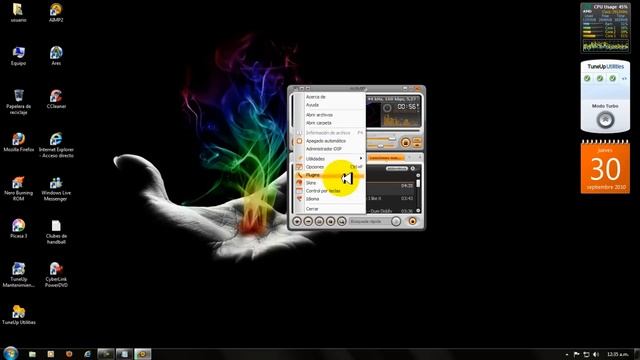Launch Ares from the desktop
640x360 pixels.
click(x=56, y=56)
